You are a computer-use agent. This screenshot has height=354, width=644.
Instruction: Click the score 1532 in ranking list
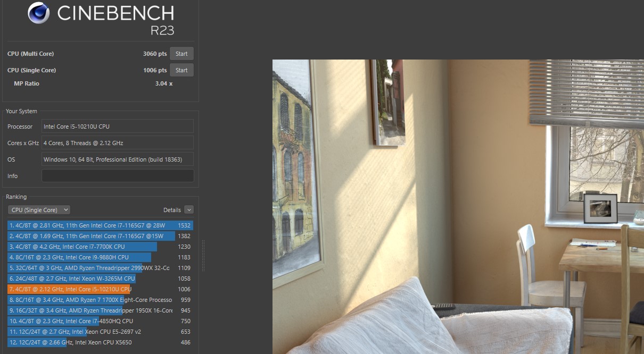(x=184, y=225)
